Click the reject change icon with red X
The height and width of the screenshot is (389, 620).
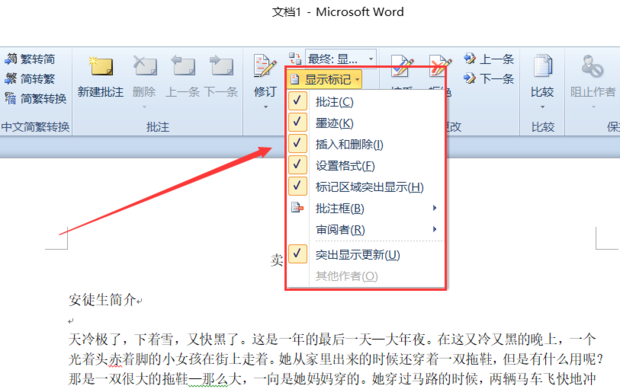[x=440, y=66]
